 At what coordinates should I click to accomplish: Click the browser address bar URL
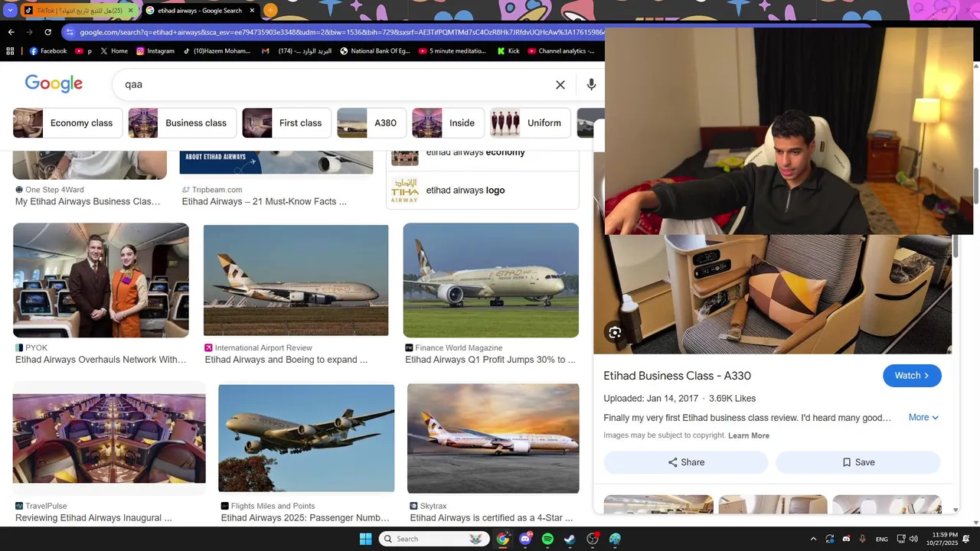(x=341, y=32)
